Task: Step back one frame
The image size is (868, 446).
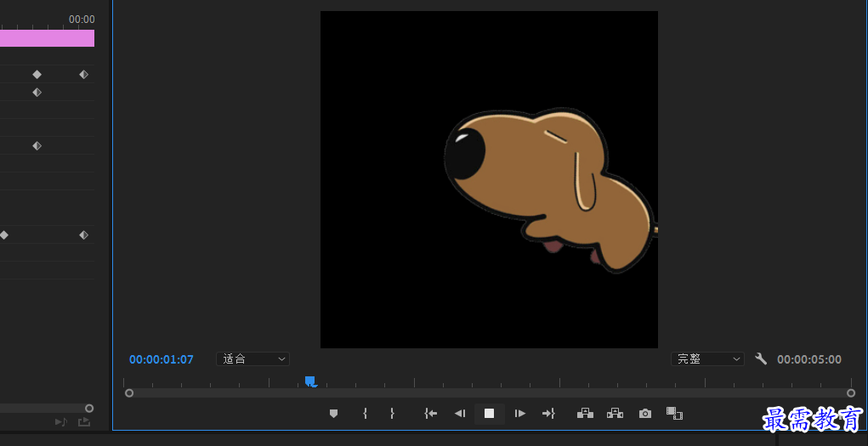Action: [460, 414]
